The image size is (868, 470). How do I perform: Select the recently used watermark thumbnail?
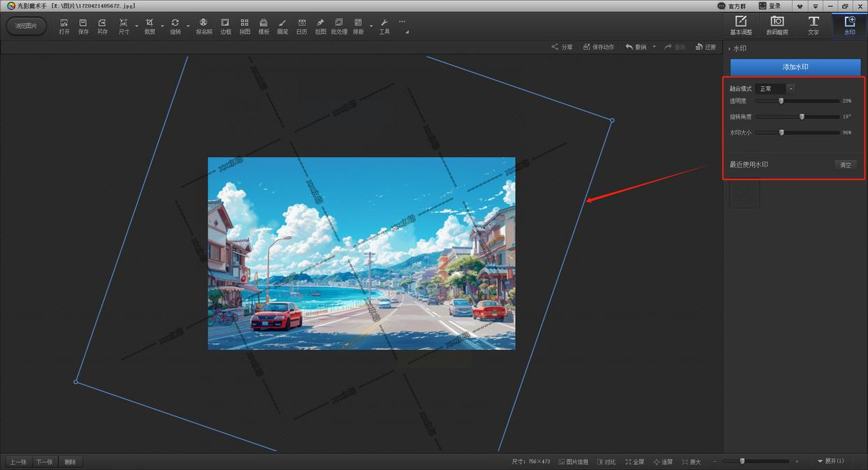point(744,193)
